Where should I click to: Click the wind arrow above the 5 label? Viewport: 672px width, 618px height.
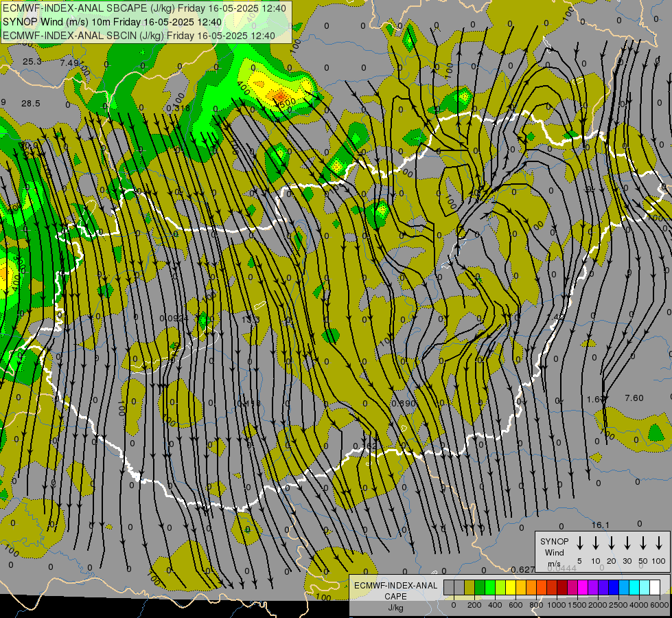[x=580, y=543]
